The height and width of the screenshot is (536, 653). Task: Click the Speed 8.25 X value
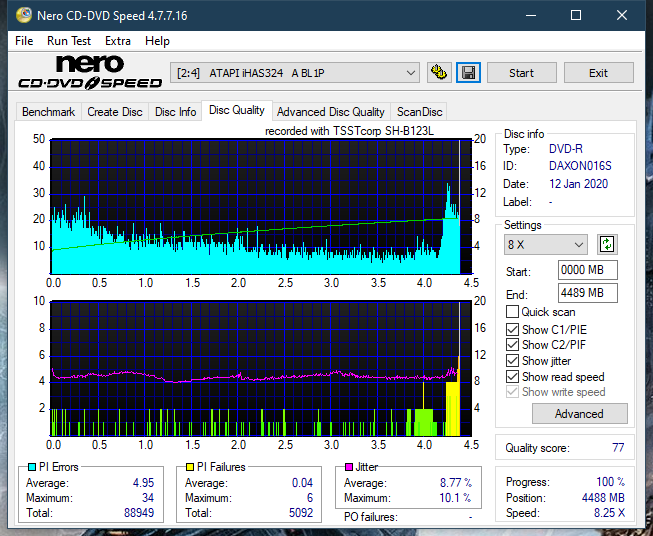pos(609,513)
